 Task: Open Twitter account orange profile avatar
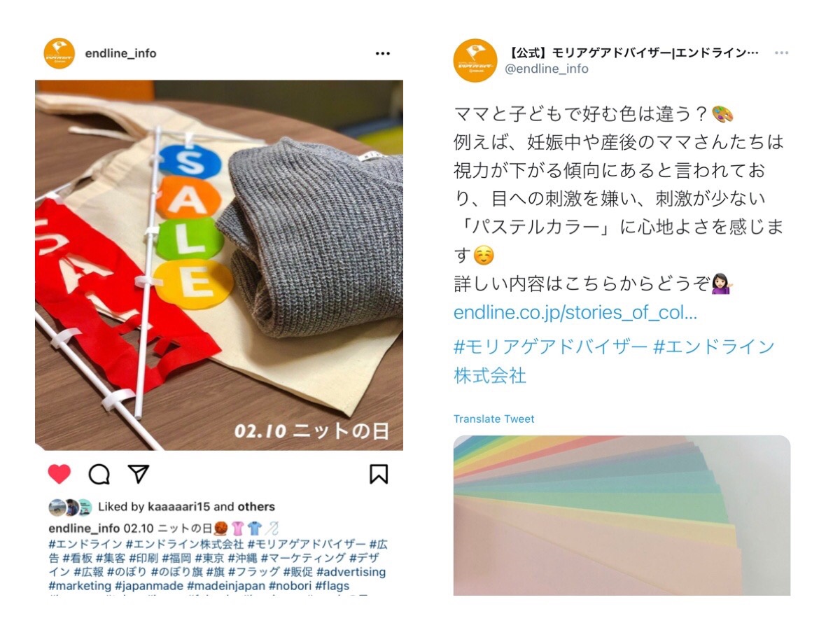pos(475,60)
